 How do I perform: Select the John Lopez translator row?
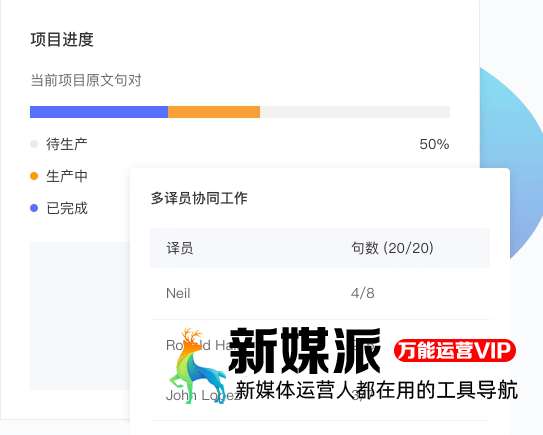tap(320, 395)
